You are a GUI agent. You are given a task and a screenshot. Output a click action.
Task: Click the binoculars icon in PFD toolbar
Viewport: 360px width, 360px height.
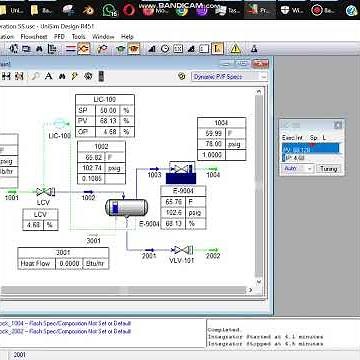click(x=62, y=76)
